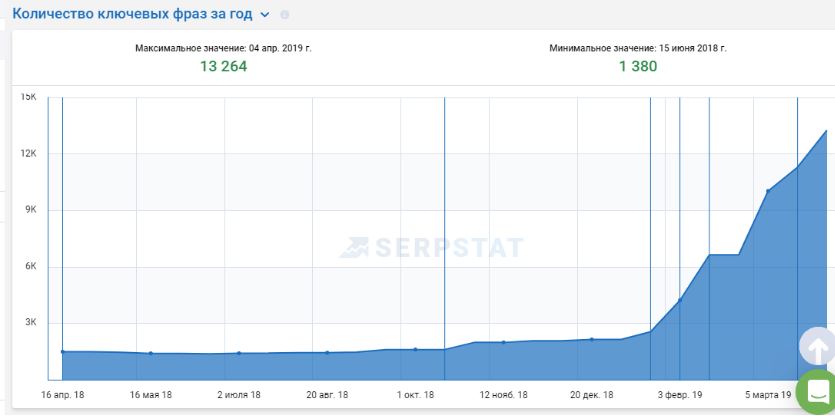Click the data point above 3 февр. 19
The height and width of the screenshot is (416, 835).
tap(680, 300)
